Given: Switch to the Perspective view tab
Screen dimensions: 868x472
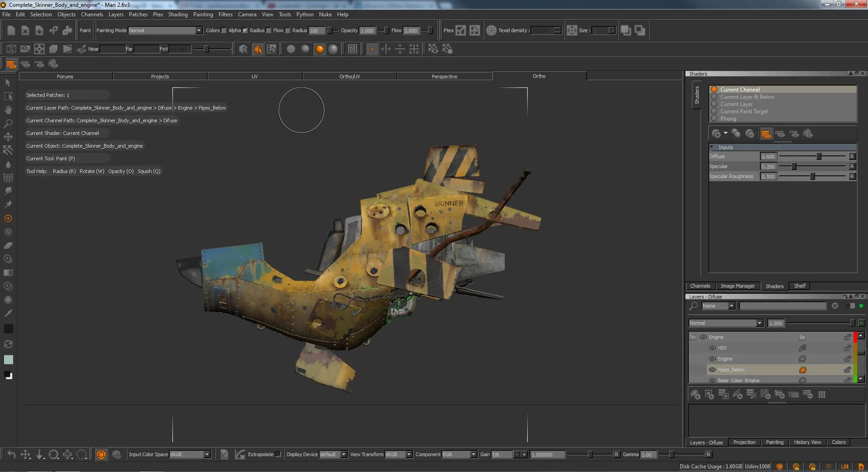Looking at the screenshot, I should (444, 77).
